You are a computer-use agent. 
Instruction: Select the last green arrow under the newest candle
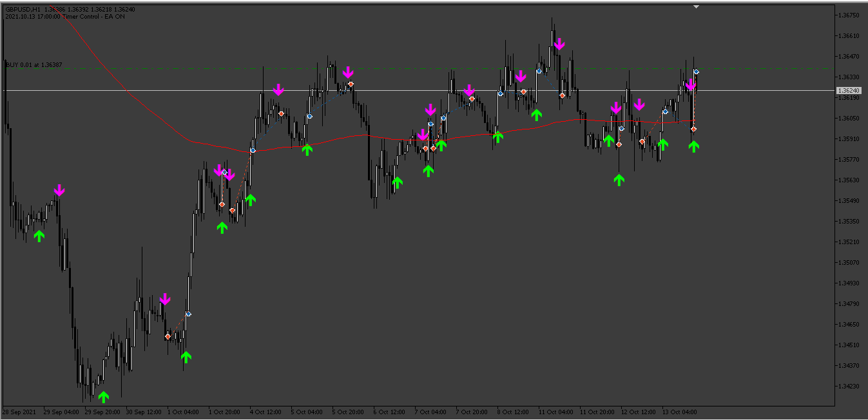point(693,146)
